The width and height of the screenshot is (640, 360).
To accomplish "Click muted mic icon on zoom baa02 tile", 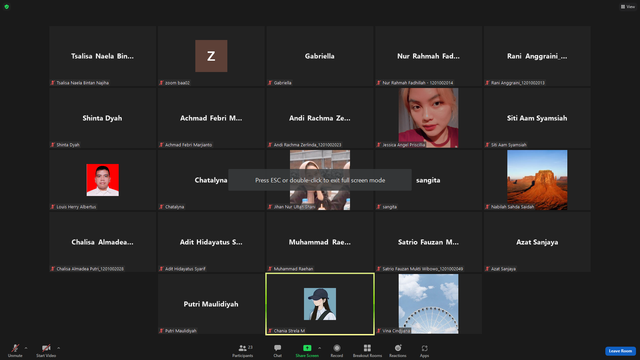I will pyautogui.click(x=161, y=83).
